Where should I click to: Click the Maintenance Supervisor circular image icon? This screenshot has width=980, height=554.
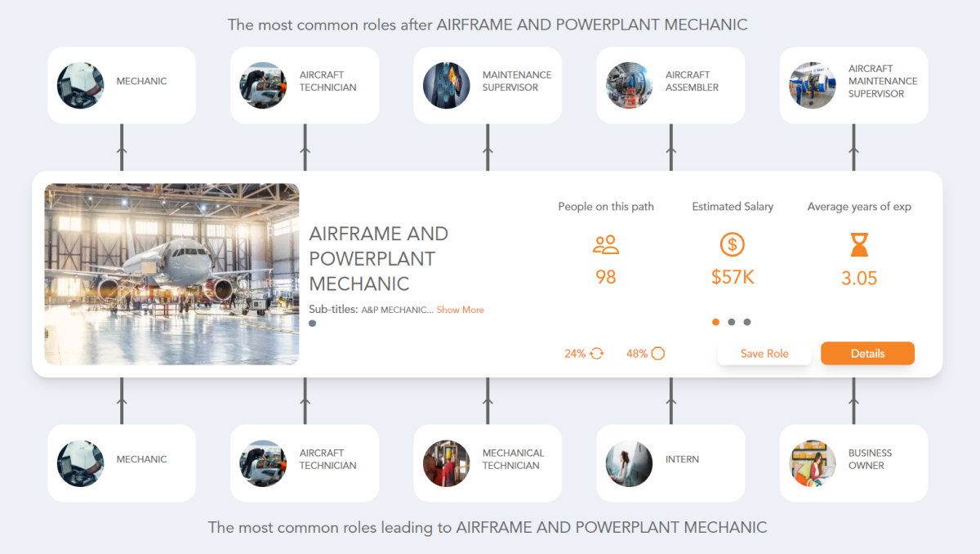(446, 85)
